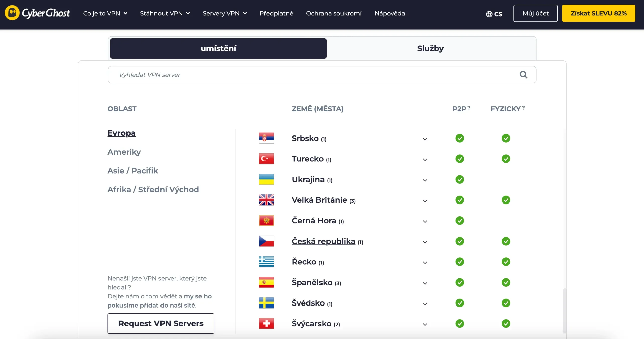The image size is (644, 339).
Task: Click the Serbia flag icon
Action: tap(266, 138)
